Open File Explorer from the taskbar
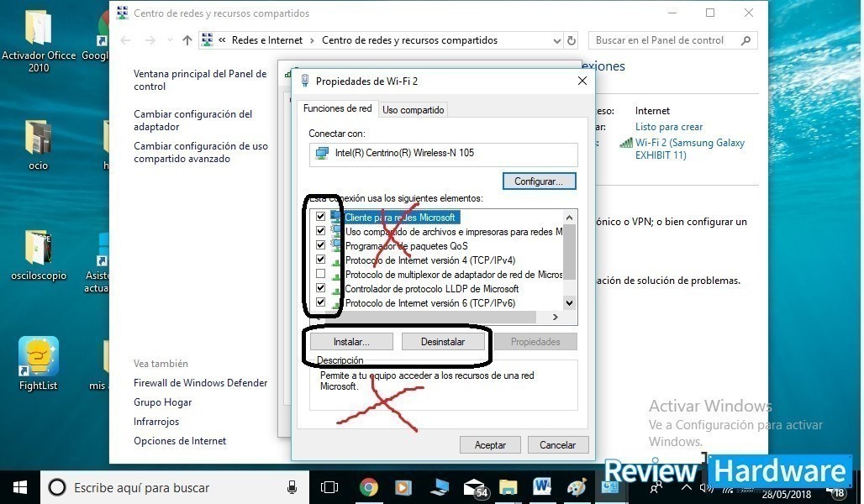 pyautogui.click(x=508, y=487)
